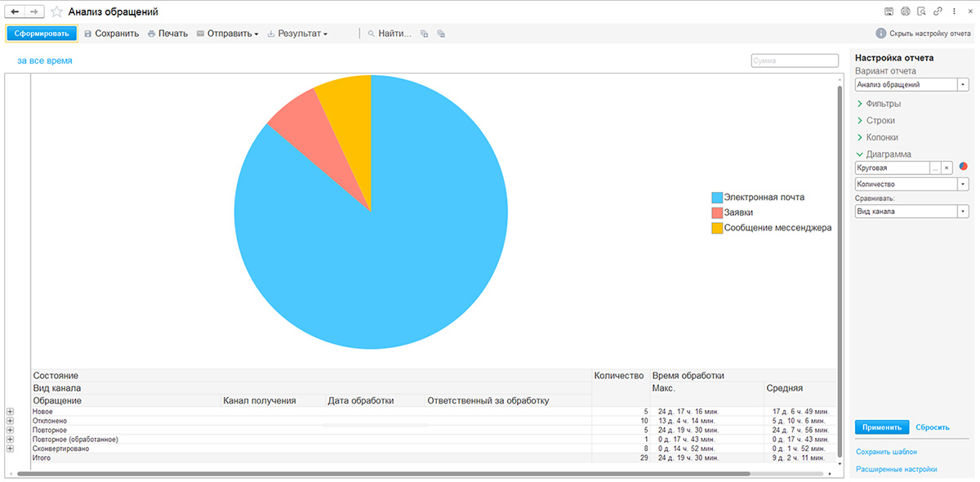
Task: Click the Сформировать button
Action: pos(42,33)
